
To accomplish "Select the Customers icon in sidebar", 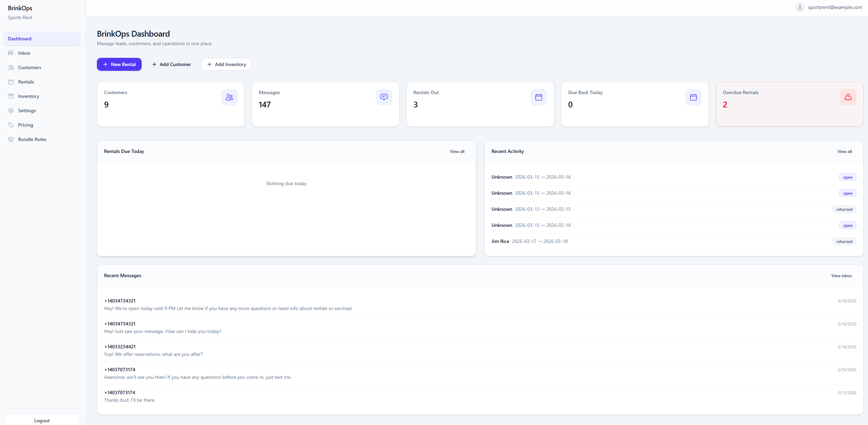I will [x=11, y=67].
